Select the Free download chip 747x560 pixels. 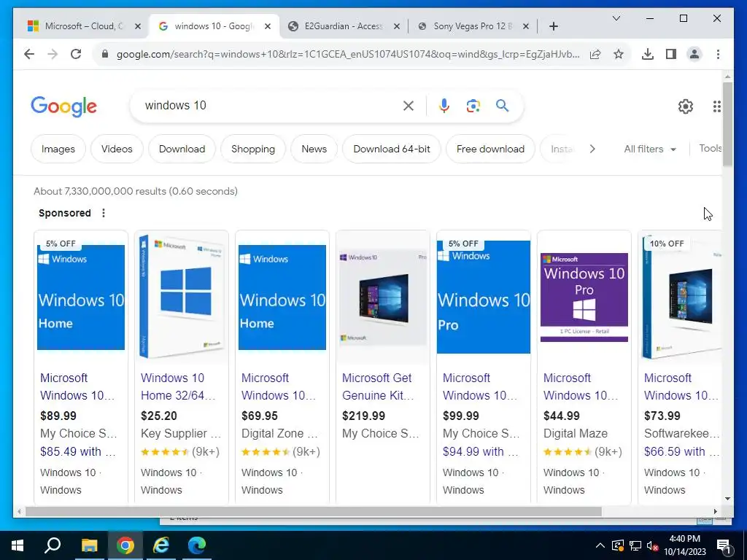click(x=490, y=149)
